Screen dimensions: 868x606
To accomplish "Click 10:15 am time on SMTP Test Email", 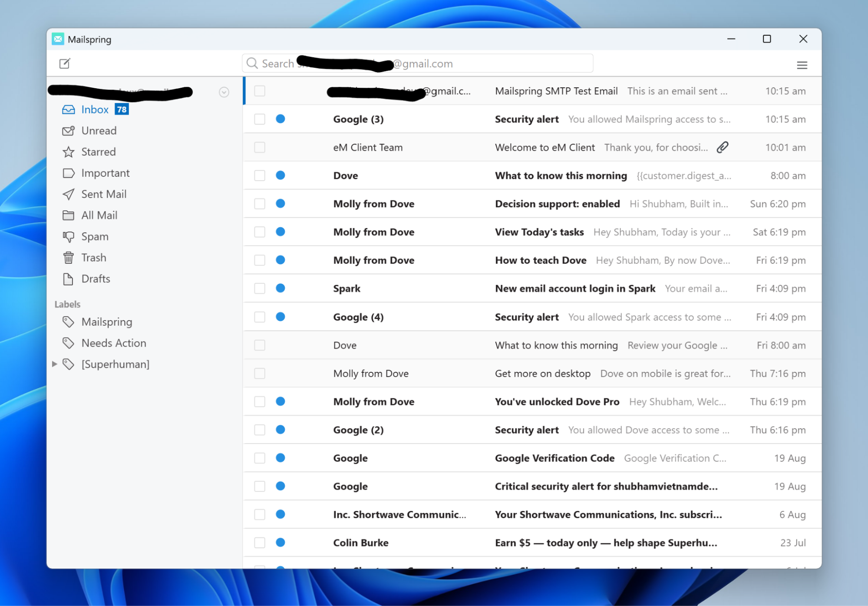I will pyautogui.click(x=785, y=91).
